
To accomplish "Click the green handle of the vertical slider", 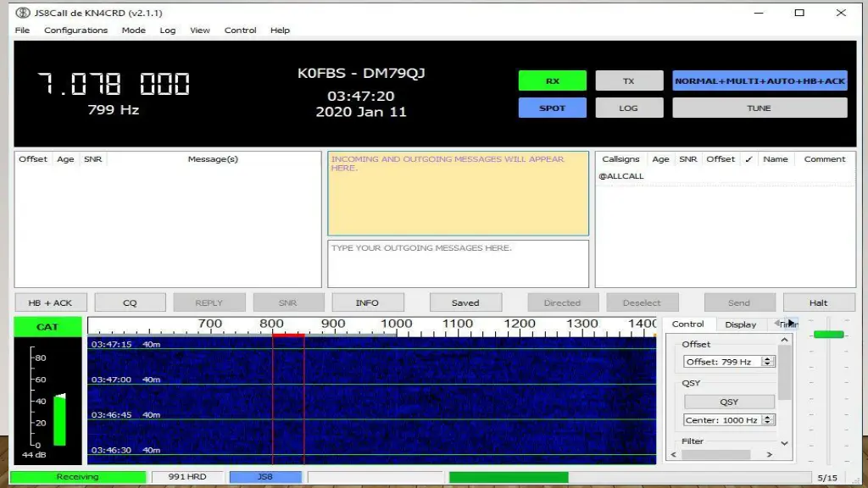I will pyautogui.click(x=829, y=334).
